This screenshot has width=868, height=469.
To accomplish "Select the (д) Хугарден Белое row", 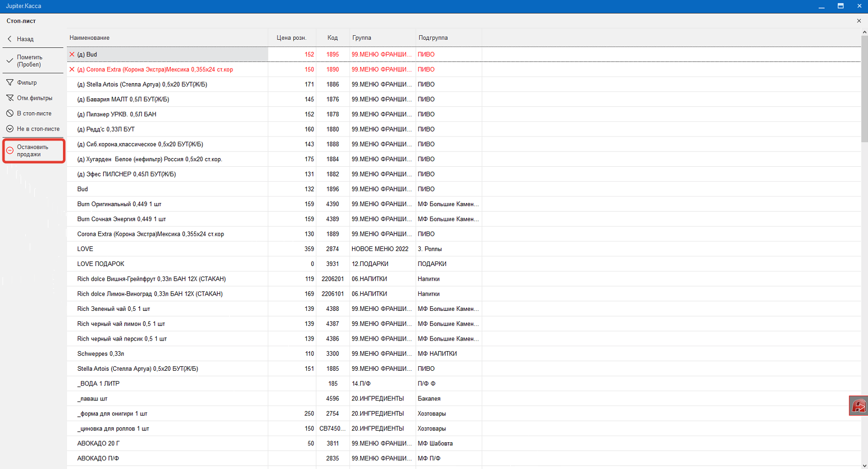I will pos(463,159).
